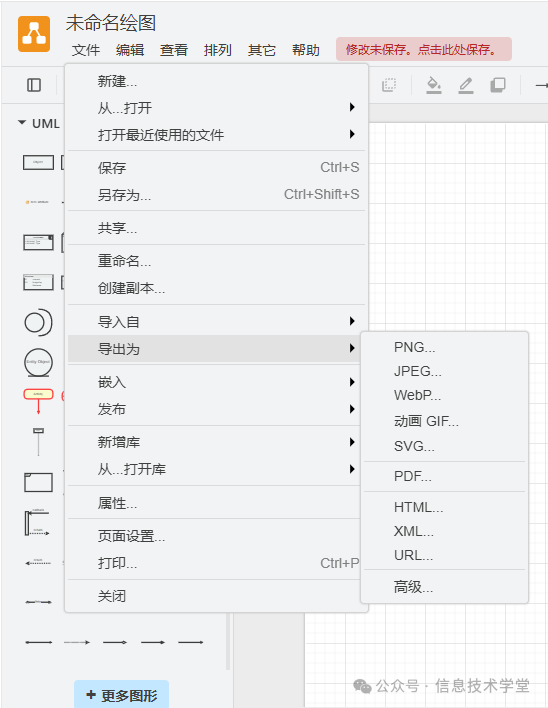Select the Entity Object circle shape
This screenshot has width=548, height=708.
click(x=38, y=362)
